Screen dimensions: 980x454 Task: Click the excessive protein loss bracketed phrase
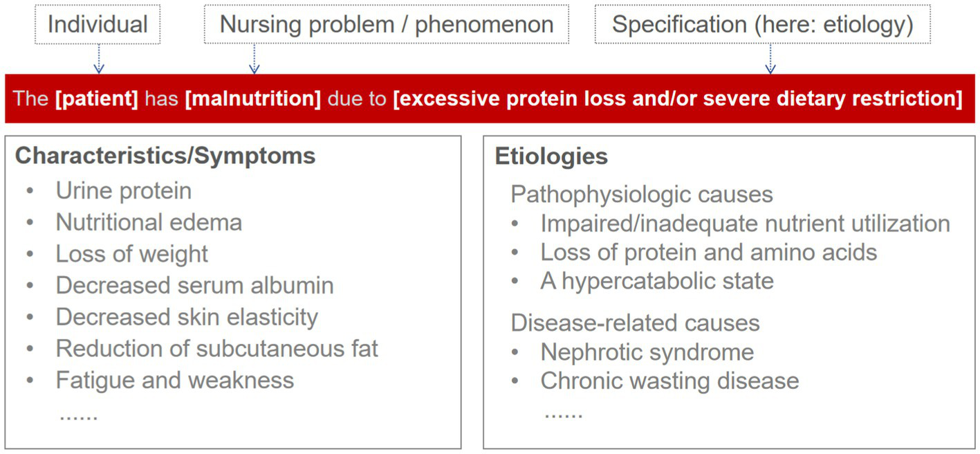point(678,98)
